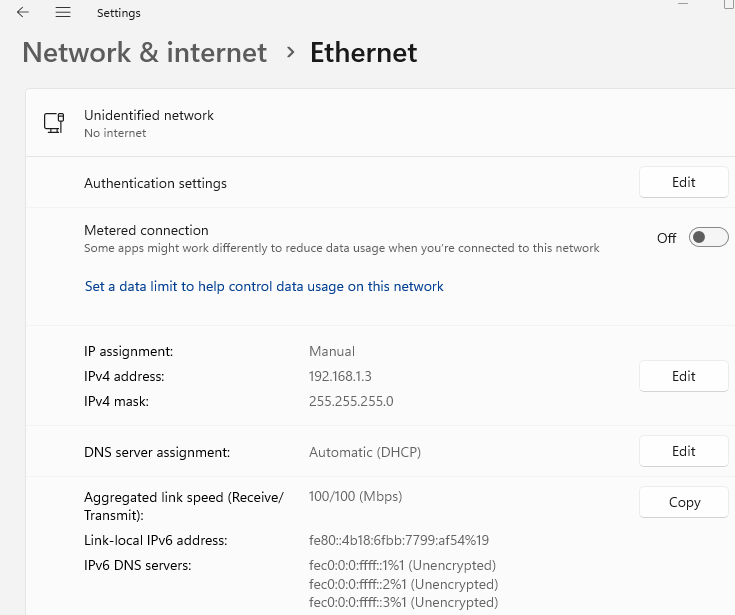Viewport: 735px width, 615px height.
Task: Click the back arrow icon
Action: (22, 13)
